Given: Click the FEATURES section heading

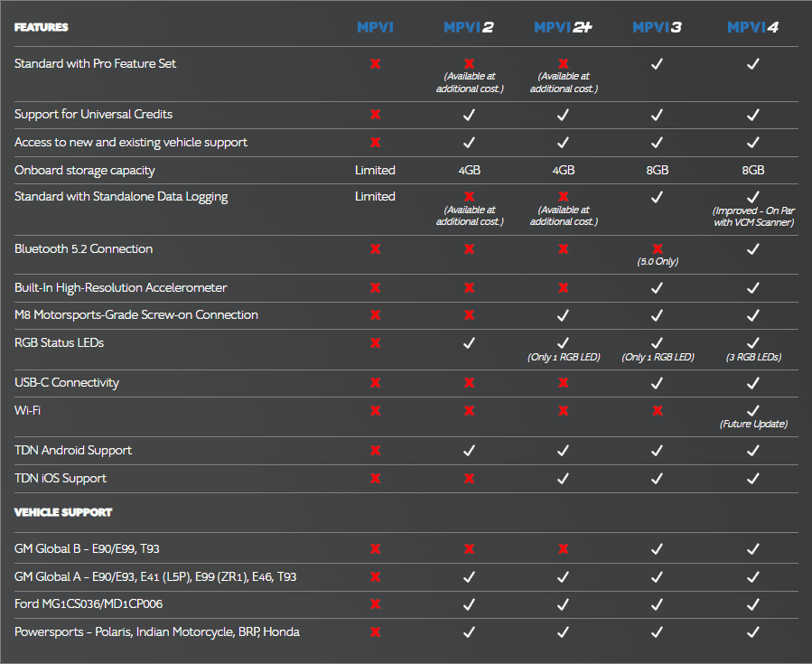Looking at the screenshot, I should [41, 27].
